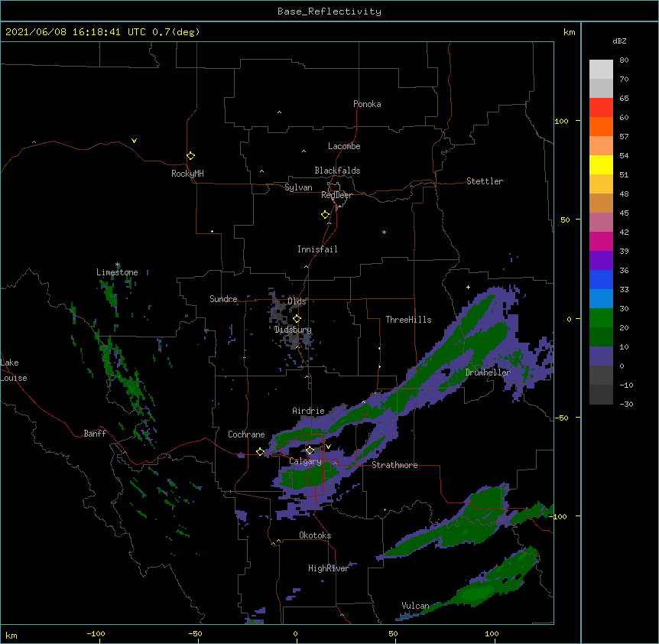Click the orange 57-60 dBZ legend swatch
This screenshot has width=659, height=644.
[601, 126]
